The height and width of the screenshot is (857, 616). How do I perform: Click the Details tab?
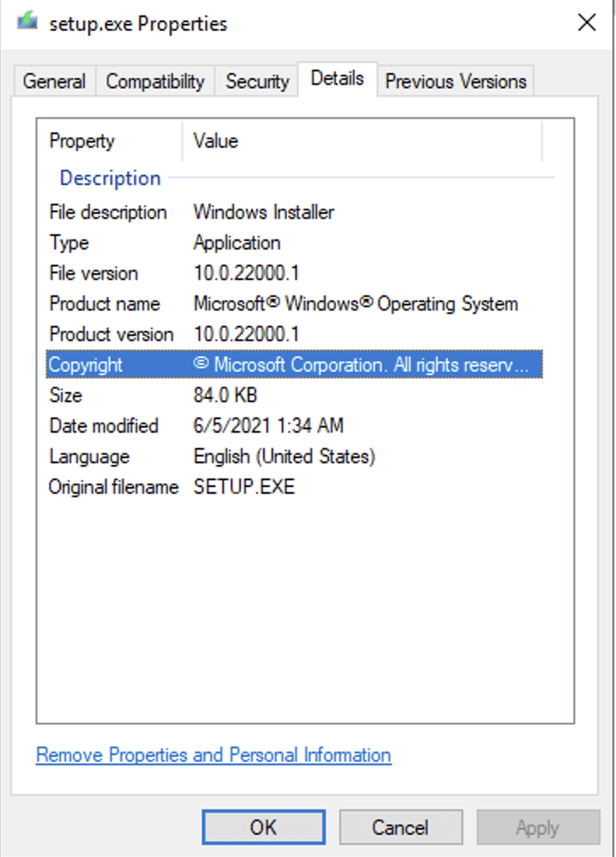coord(337,79)
